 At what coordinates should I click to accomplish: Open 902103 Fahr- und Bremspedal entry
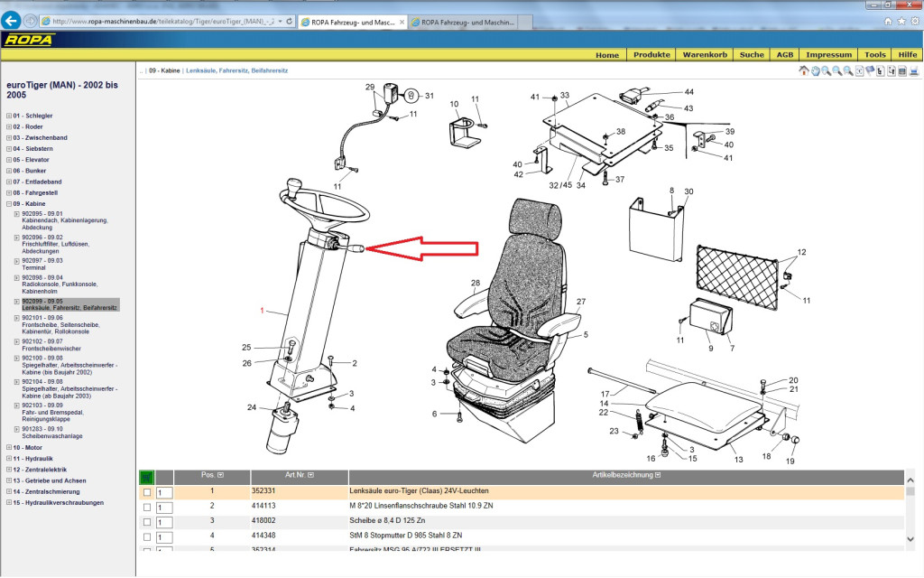(x=53, y=412)
